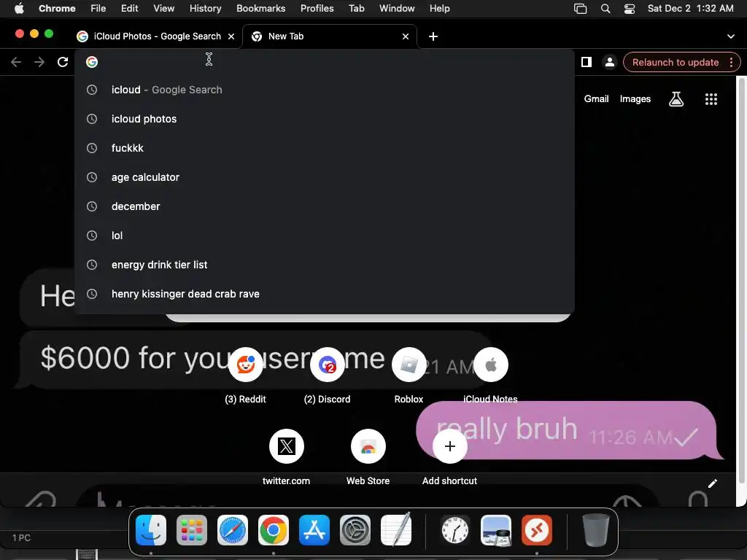Open Preview in the Dock
The width and height of the screenshot is (747, 560).
(496, 530)
